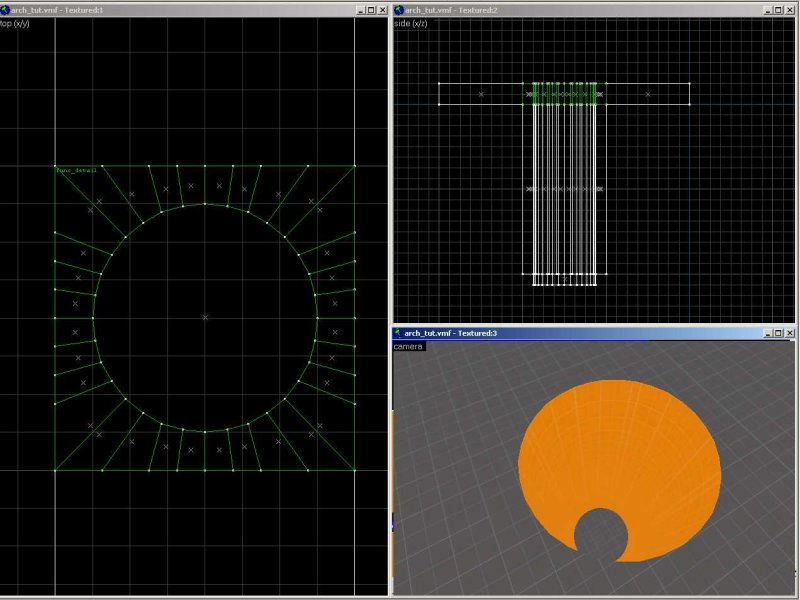Click the 'side (x/z)' view label
The height and width of the screenshot is (600, 800).
tap(410, 23)
